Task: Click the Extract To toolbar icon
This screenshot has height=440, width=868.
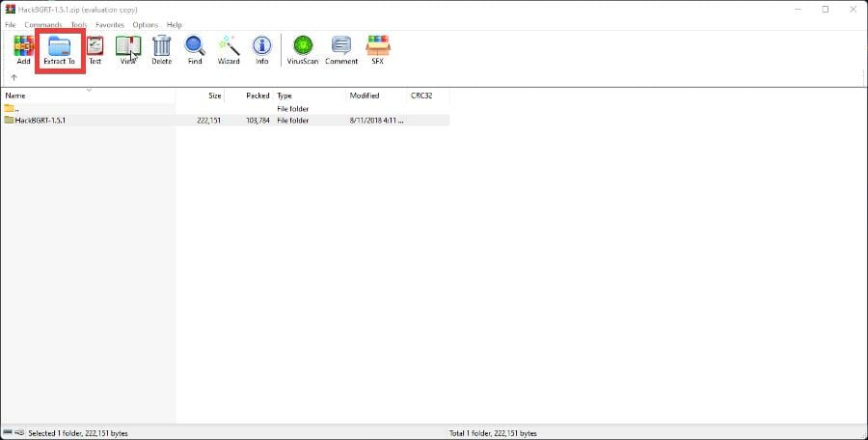Action: (59, 45)
